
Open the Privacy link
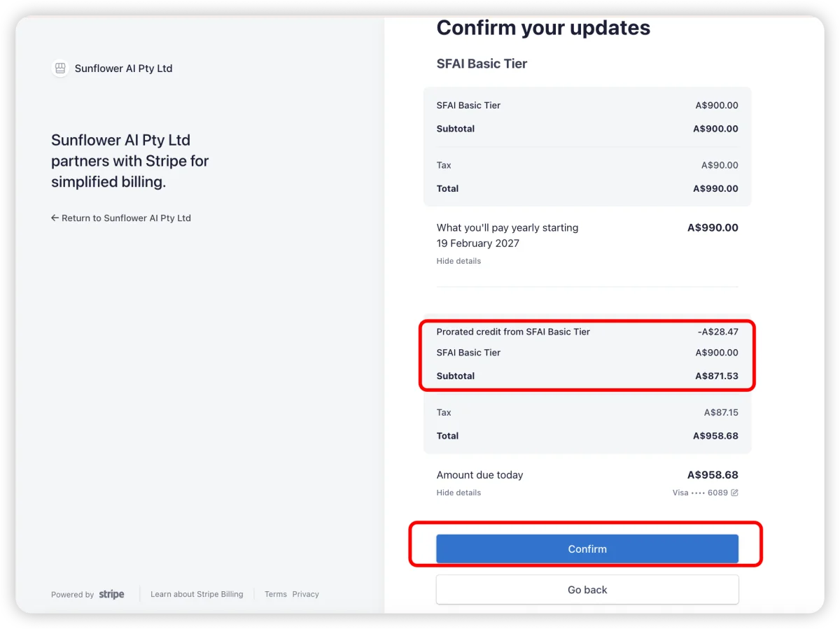pyautogui.click(x=305, y=594)
